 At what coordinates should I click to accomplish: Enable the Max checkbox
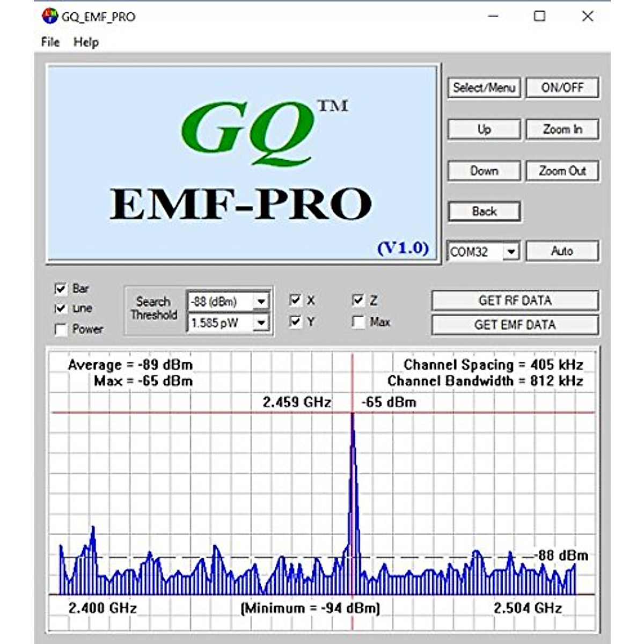tap(358, 322)
